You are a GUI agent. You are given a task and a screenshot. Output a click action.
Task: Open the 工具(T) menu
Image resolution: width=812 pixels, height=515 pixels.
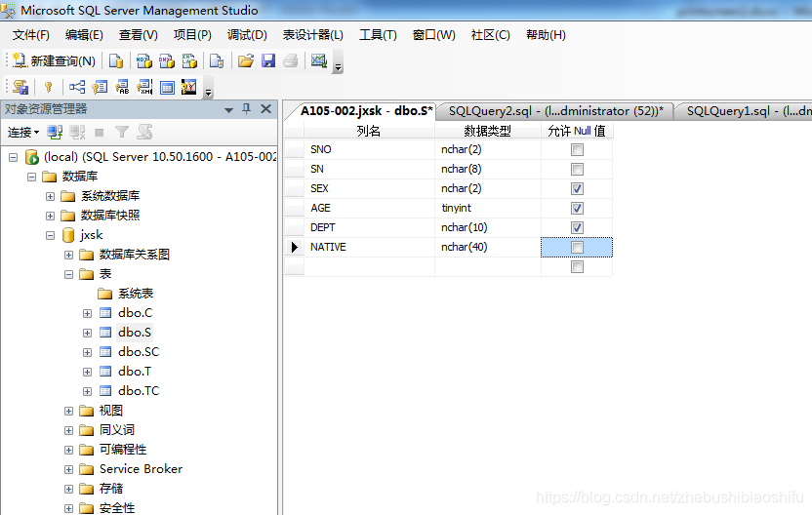click(378, 35)
